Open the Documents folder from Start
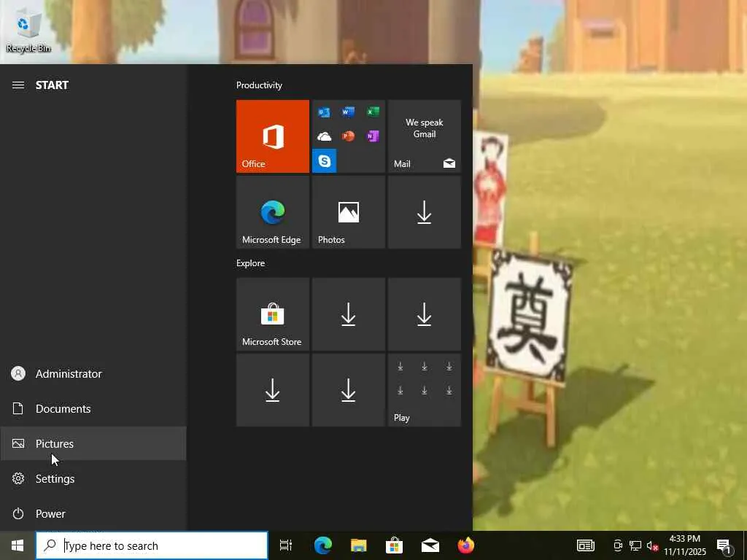 [x=93, y=408]
